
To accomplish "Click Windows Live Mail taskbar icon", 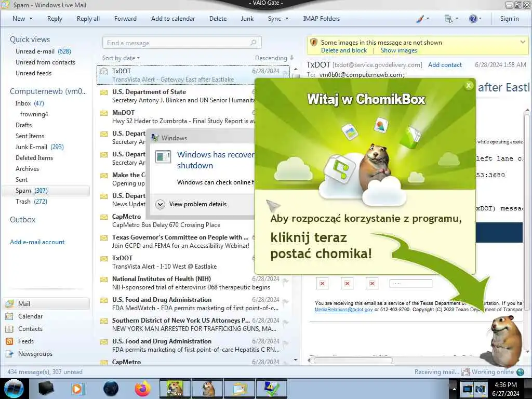I will click(x=240, y=389).
